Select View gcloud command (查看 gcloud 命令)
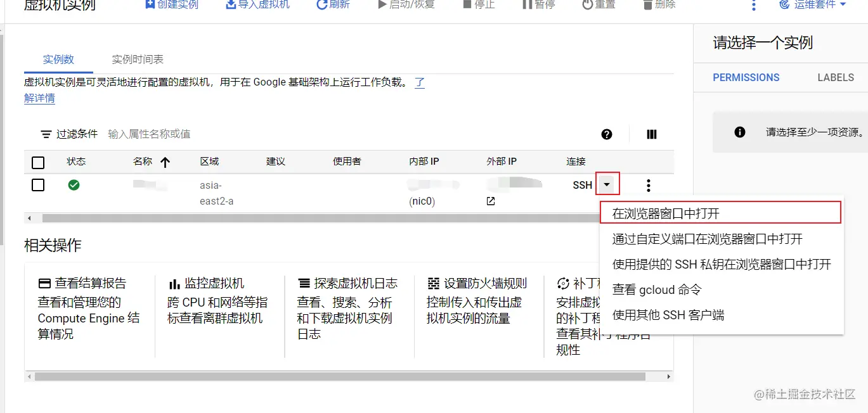The width and height of the screenshot is (868, 413). pos(721,289)
